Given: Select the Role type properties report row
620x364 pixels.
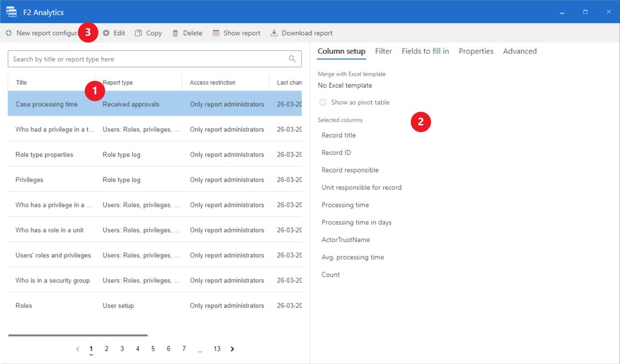Looking at the screenshot, I should point(45,155).
